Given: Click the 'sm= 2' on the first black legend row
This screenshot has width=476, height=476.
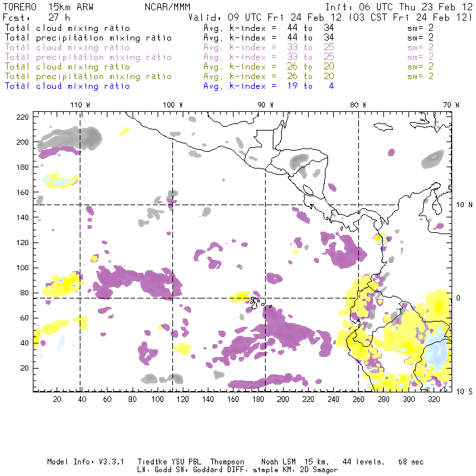Looking at the screenshot, I should pyautogui.click(x=420, y=28).
